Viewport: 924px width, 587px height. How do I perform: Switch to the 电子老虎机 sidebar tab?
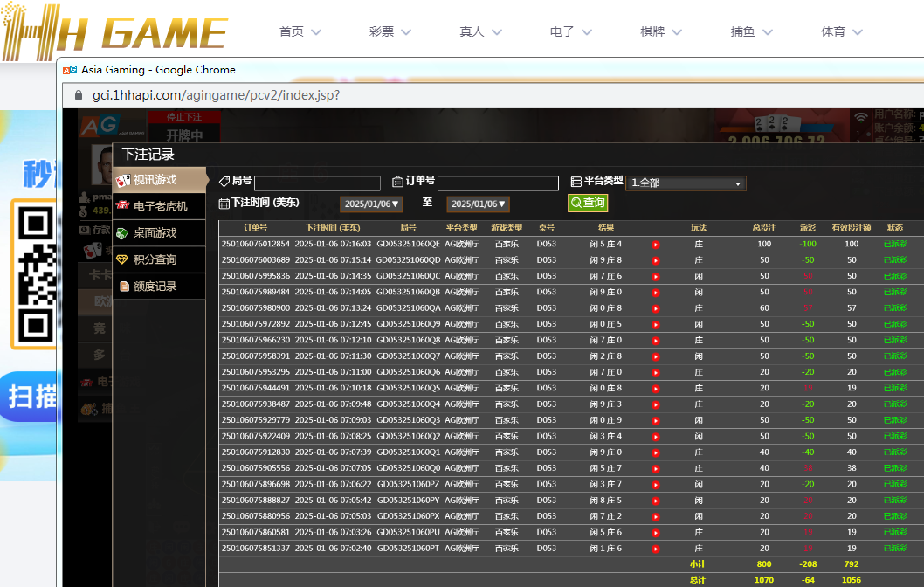tap(159, 206)
